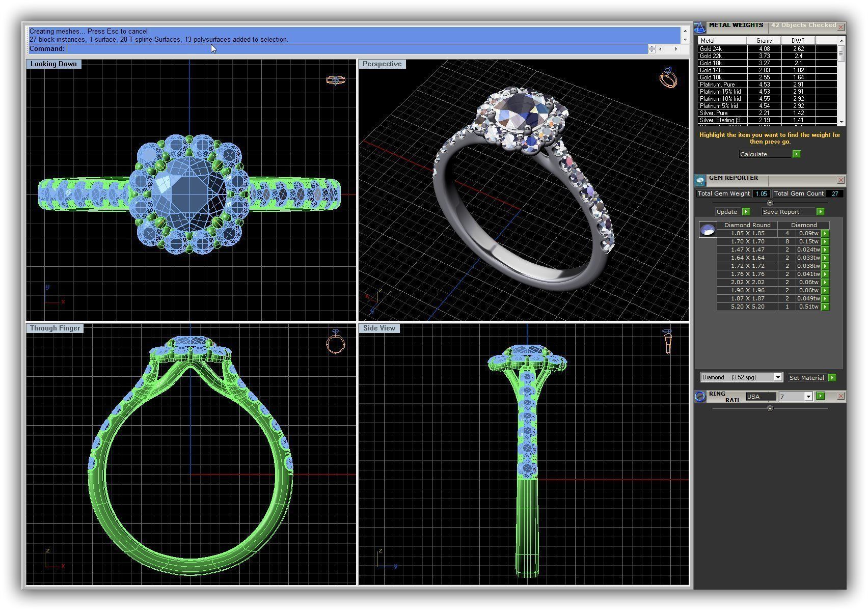Open the ring size 7 dropdown

tap(808, 397)
